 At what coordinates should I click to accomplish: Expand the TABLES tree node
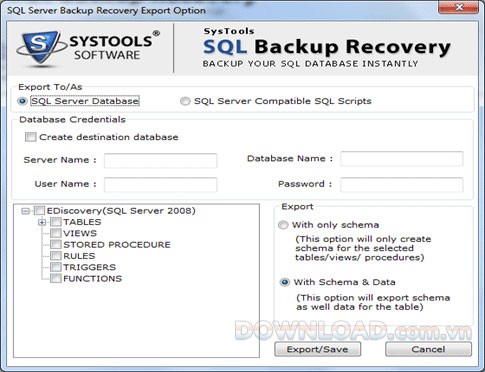click(42, 222)
